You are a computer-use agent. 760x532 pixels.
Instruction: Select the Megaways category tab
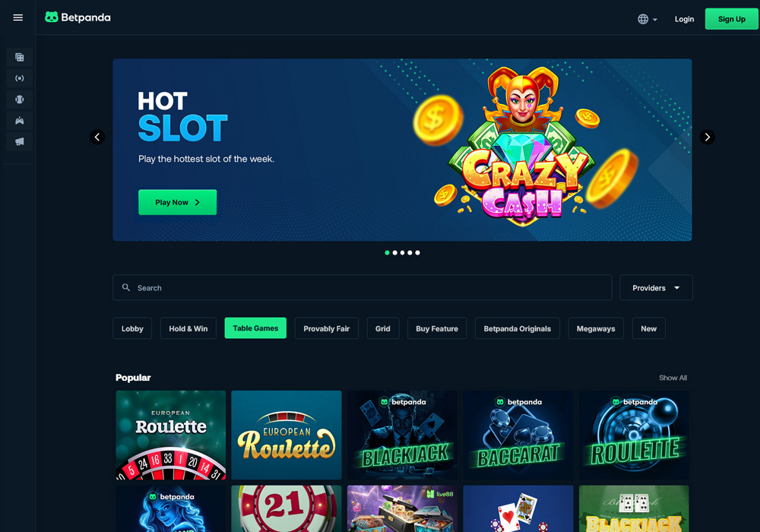(x=596, y=328)
